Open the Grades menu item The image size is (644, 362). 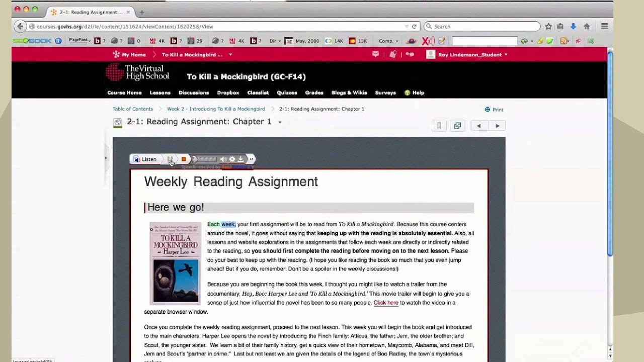tap(314, 93)
